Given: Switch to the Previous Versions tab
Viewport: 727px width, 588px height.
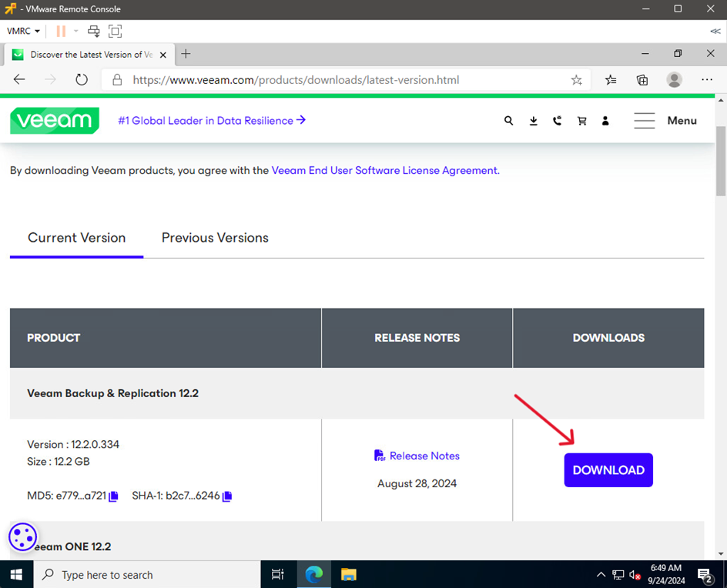Looking at the screenshot, I should [215, 238].
